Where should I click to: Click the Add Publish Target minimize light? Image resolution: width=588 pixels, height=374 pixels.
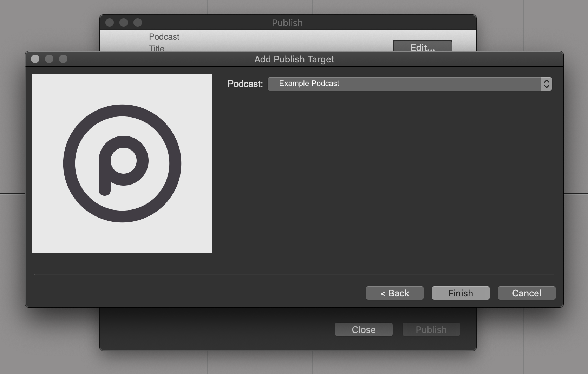coord(49,59)
